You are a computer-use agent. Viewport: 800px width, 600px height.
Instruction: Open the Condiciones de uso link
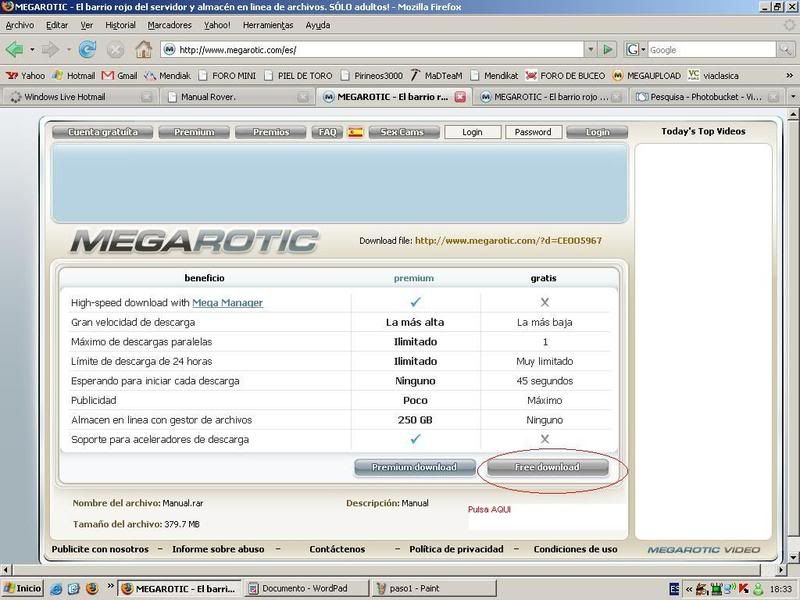pos(575,549)
